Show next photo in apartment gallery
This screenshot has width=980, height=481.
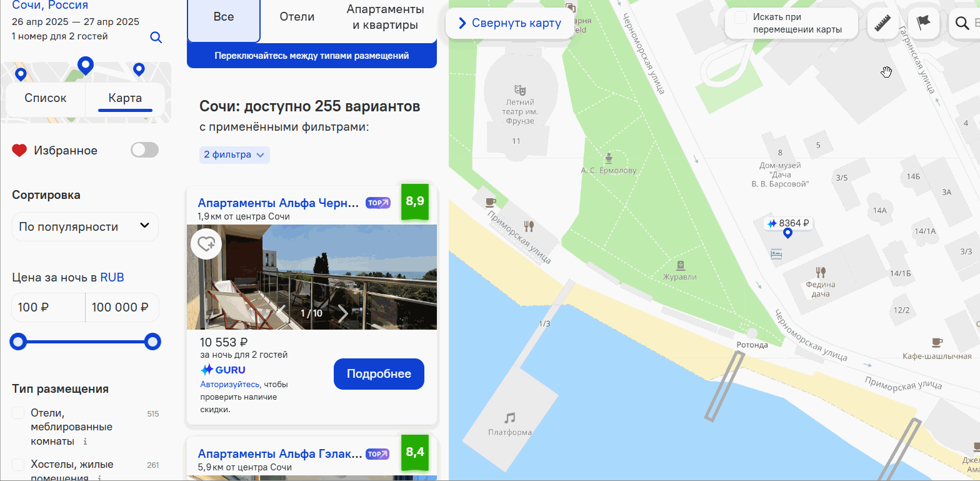(343, 313)
